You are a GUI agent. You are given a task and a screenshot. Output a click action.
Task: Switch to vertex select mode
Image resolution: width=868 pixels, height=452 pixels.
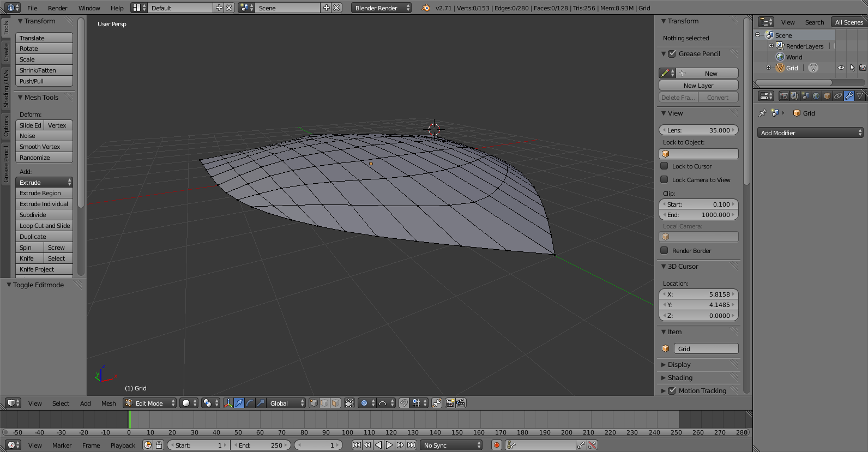314,403
